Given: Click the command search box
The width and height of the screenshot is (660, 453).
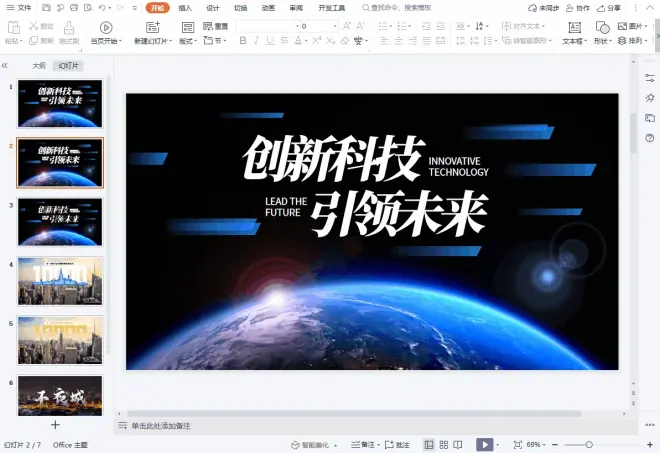Looking at the screenshot, I should (397, 8).
